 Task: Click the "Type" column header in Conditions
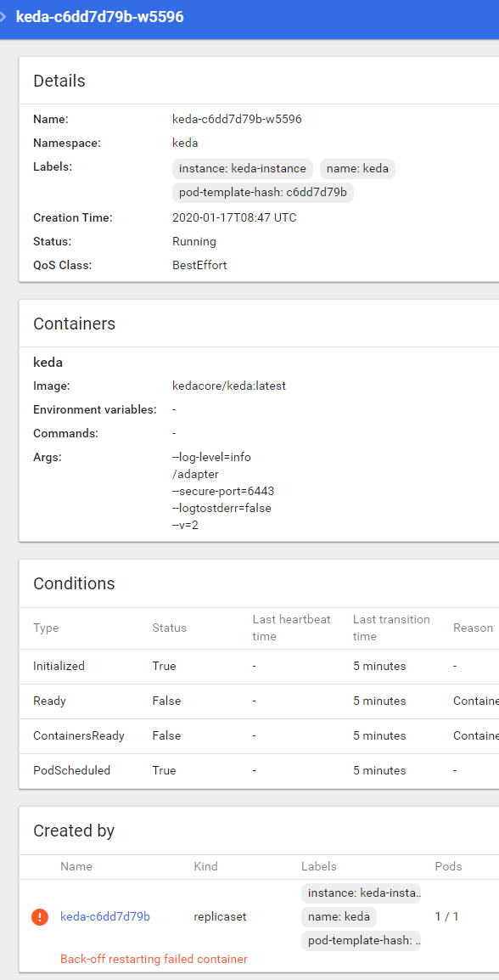coord(46,628)
